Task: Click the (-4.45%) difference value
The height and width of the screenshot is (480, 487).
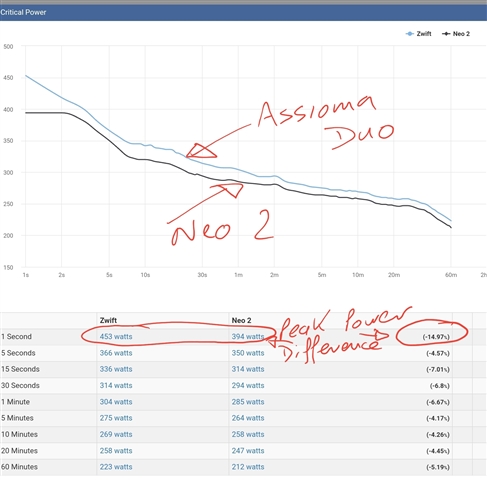Action: pyautogui.click(x=438, y=451)
